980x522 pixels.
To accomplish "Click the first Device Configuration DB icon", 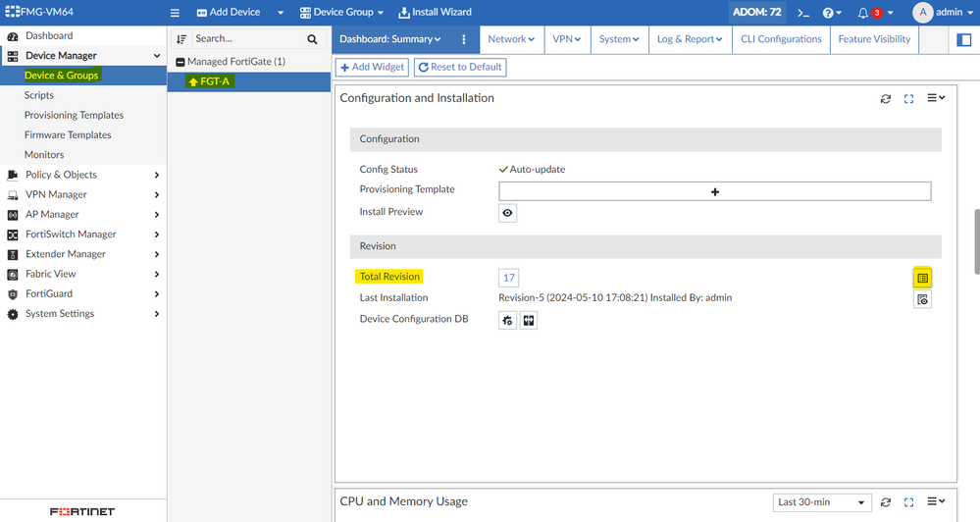I will point(507,320).
